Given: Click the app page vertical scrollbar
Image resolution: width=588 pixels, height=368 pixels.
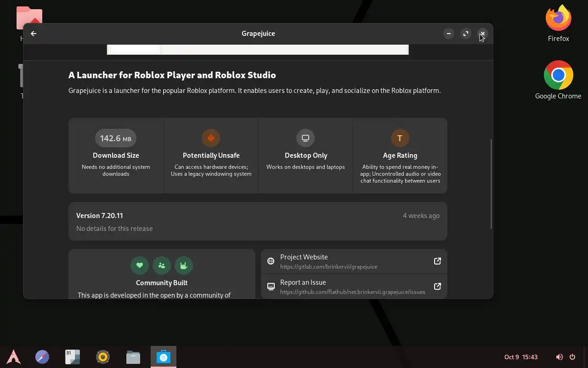Looking at the screenshot, I should click(x=491, y=184).
